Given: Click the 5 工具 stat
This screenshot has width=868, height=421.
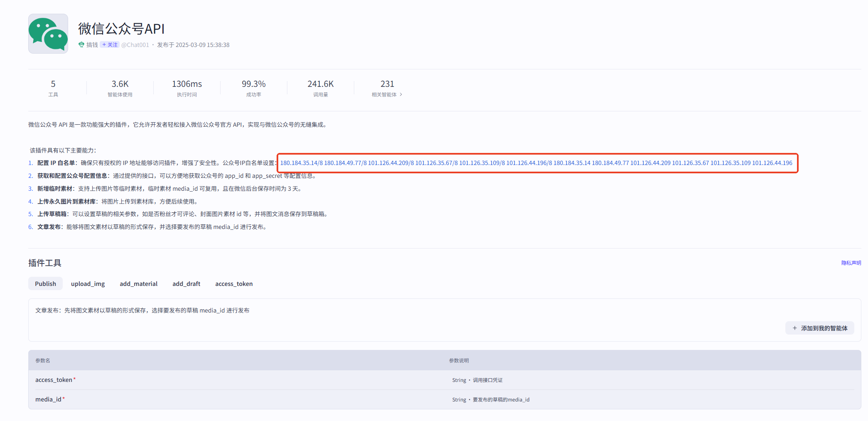Looking at the screenshot, I should pyautogui.click(x=53, y=89).
